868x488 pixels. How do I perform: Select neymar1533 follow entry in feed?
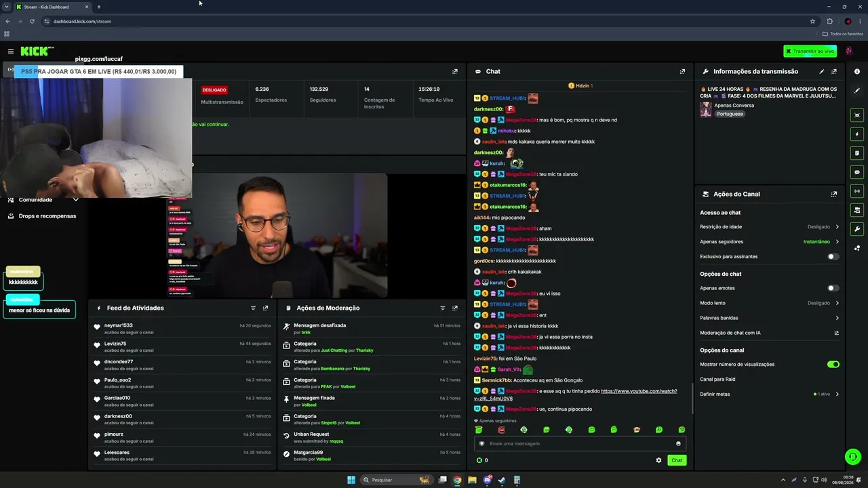[183, 329]
